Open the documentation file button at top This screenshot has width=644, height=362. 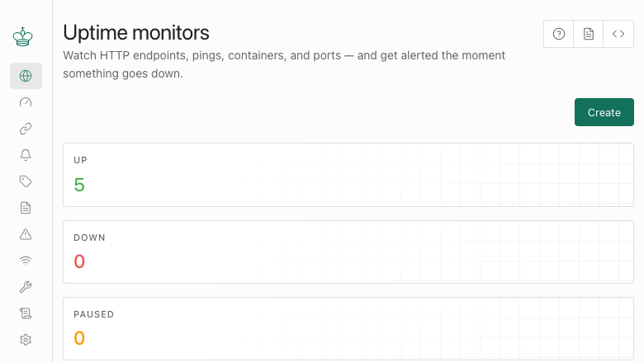tap(589, 34)
